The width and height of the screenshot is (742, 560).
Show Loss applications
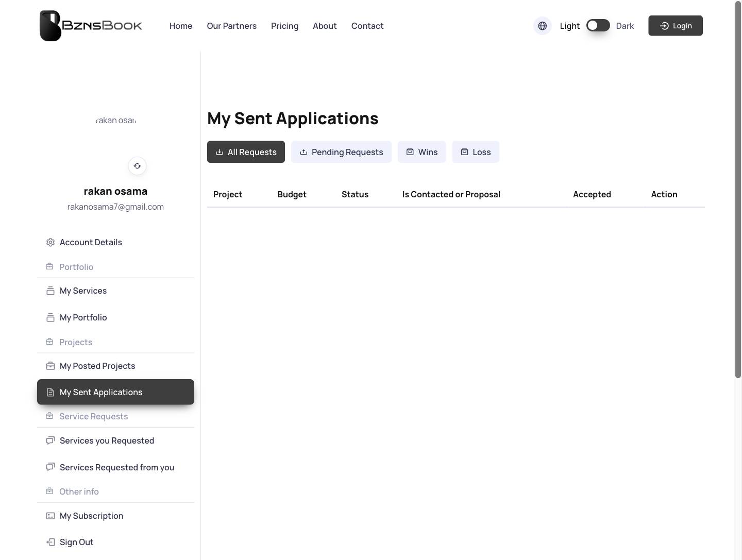point(476,152)
